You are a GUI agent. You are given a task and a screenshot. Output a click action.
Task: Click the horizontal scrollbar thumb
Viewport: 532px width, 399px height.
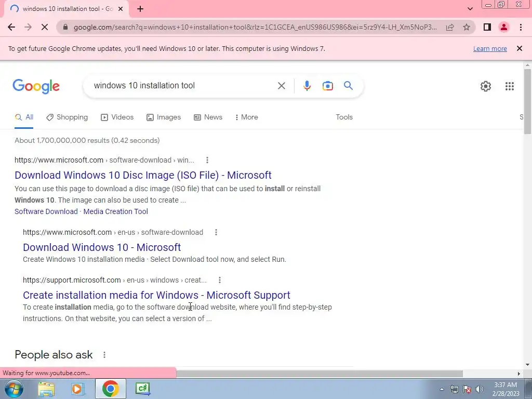coord(320,373)
